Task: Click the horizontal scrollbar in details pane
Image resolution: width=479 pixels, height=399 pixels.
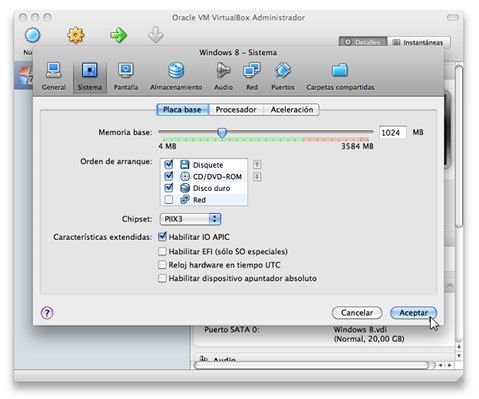Action: tap(311, 365)
